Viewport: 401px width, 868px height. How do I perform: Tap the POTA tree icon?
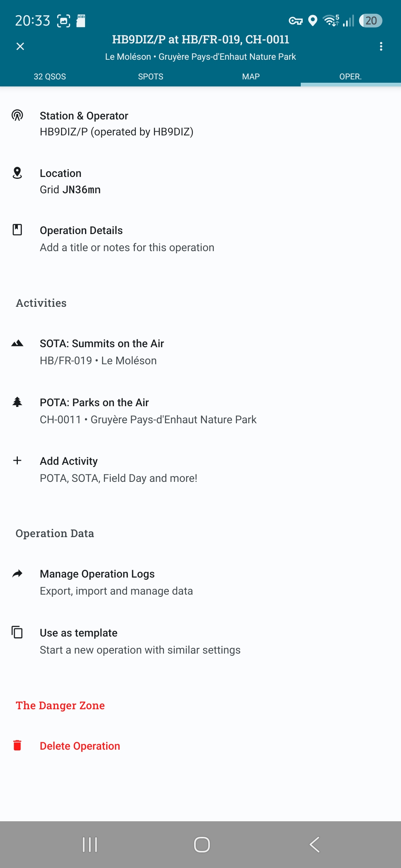coord(17,402)
